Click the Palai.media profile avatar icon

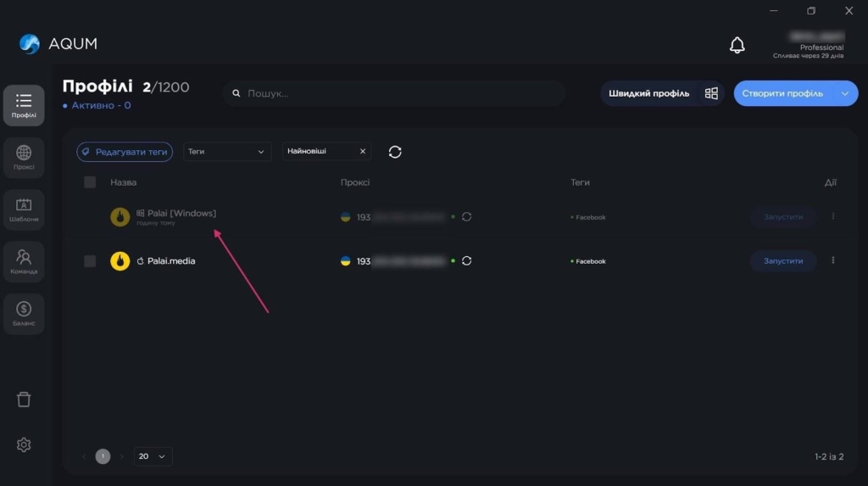point(120,261)
